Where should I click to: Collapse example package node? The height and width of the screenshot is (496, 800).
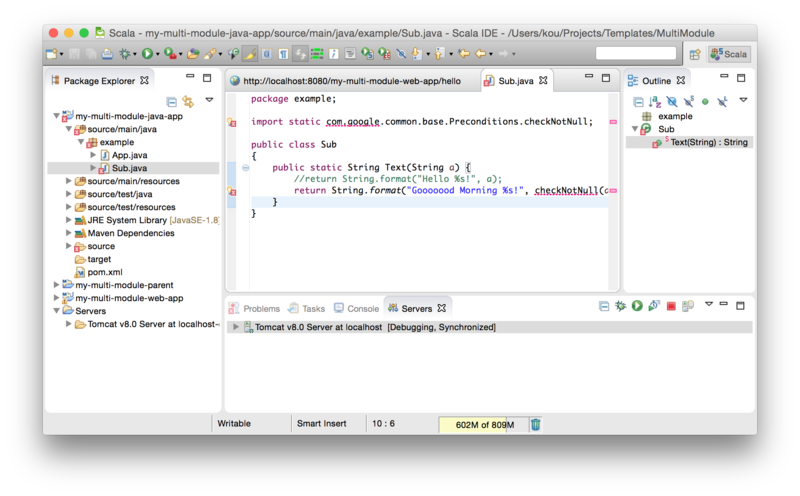(81, 142)
